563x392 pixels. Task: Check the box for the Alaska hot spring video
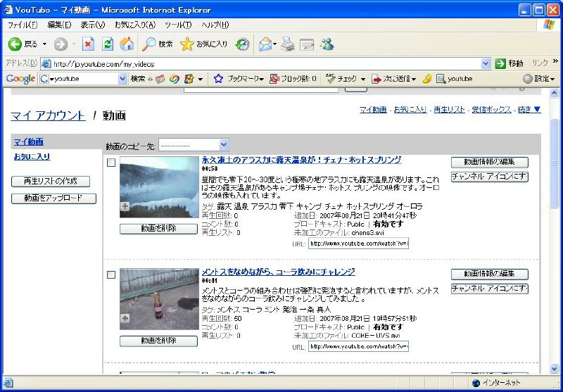coord(111,163)
